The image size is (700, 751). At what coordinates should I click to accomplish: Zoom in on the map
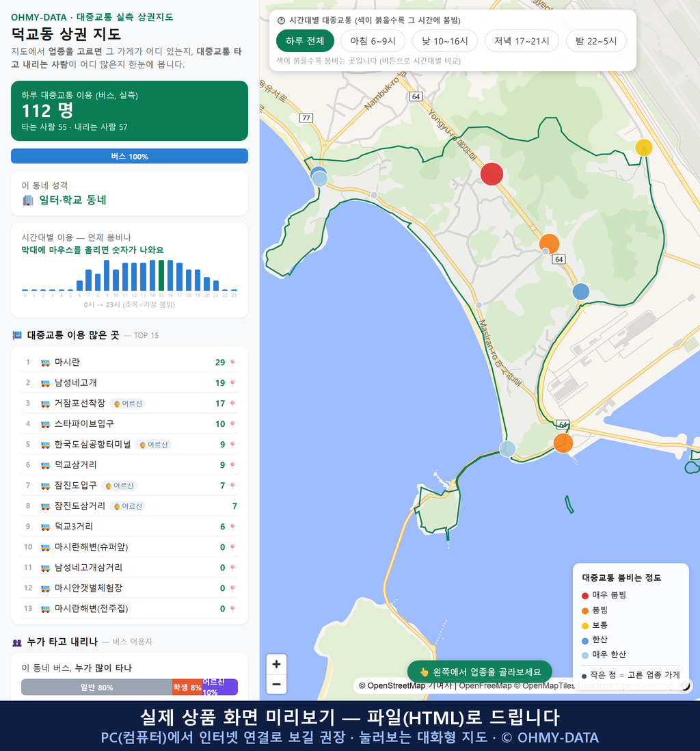point(276,664)
